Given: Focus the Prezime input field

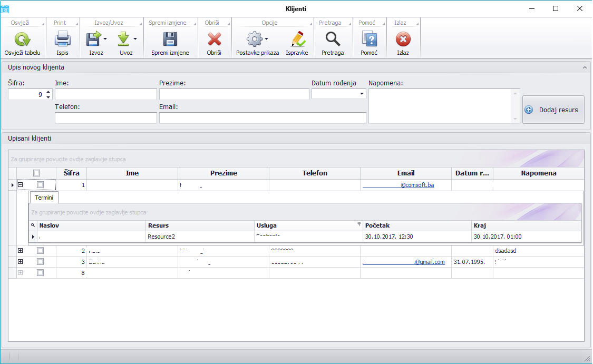Looking at the screenshot, I should point(234,94).
